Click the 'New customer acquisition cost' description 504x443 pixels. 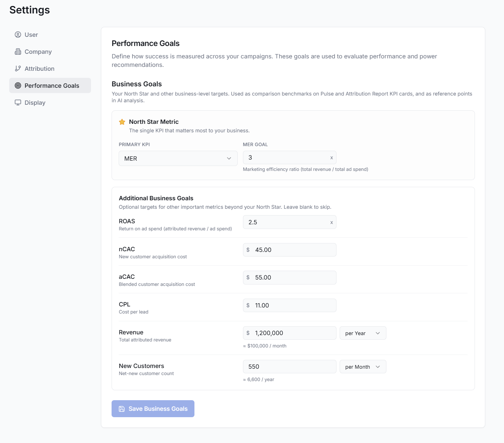[x=153, y=257]
